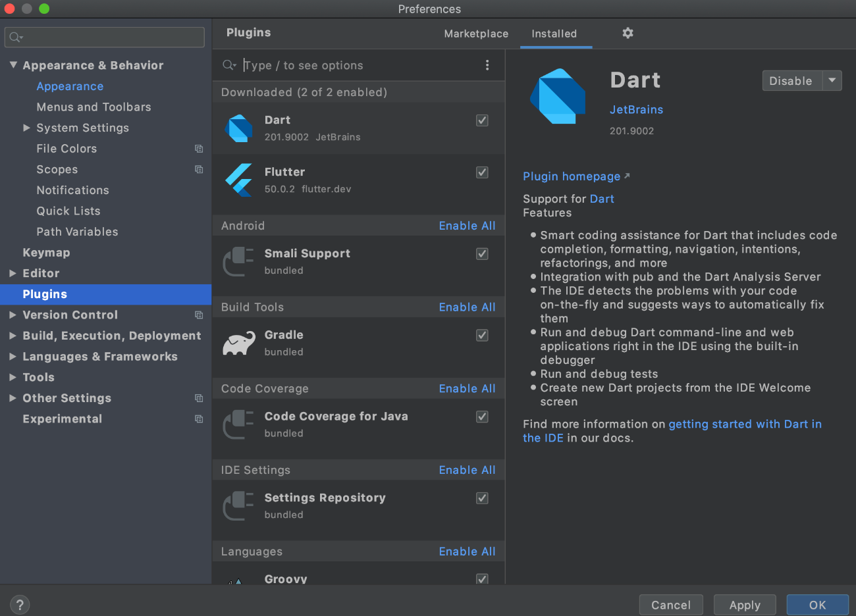Switch to the Marketplace tab
Screen dimensions: 856x616
[x=476, y=34]
